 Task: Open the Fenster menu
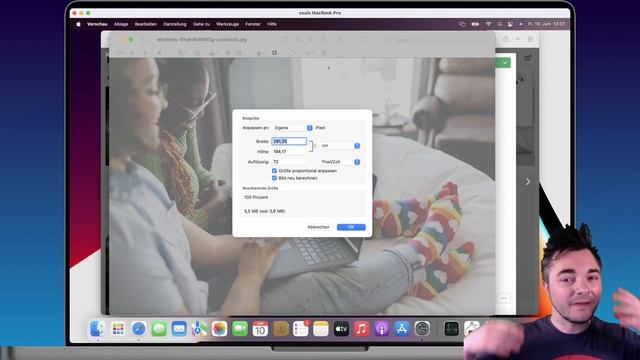click(x=253, y=24)
